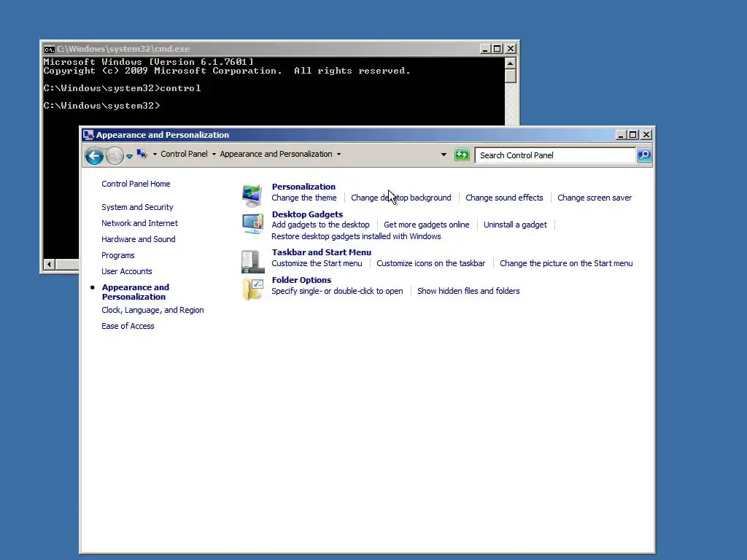The image size is (747, 560).
Task: Click the Forward arrow button in Control Panel
Action: 115,156
